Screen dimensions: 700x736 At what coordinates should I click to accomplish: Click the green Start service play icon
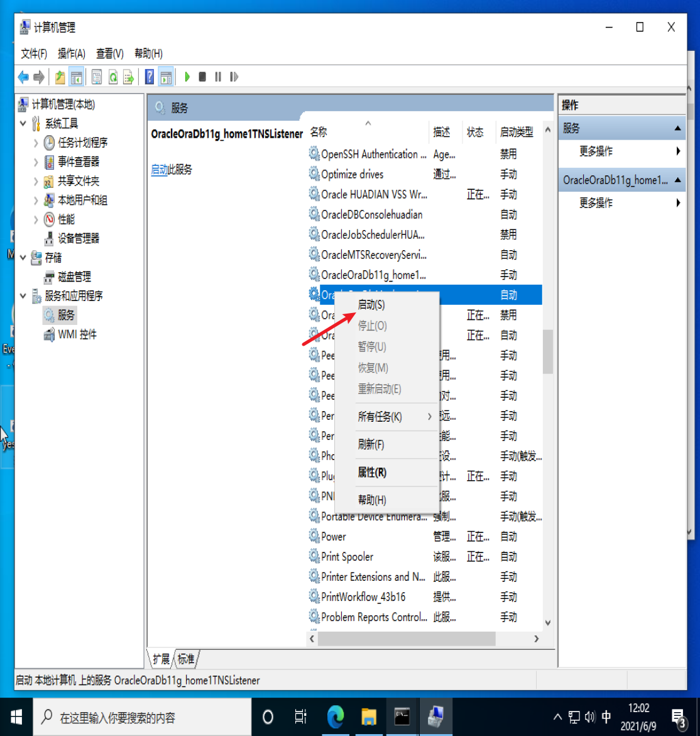coord(187,77)
